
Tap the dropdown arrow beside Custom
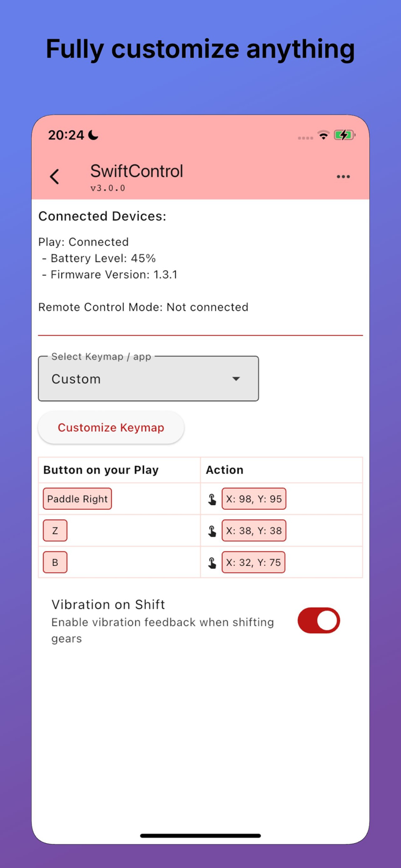pyautogui.click(x=236, y=378)
